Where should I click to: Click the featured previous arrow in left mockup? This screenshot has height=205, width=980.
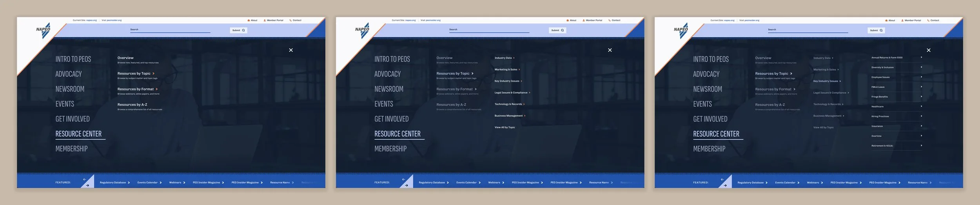84,179
